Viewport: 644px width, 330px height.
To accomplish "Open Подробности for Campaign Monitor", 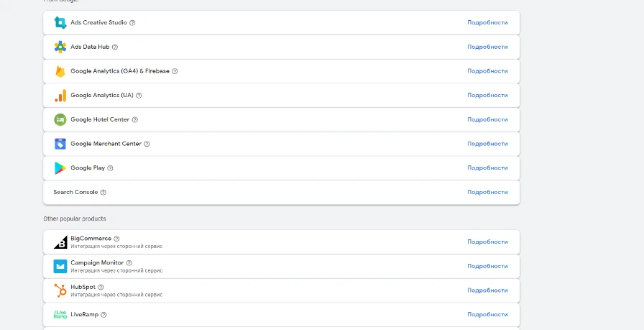I will click(487, 266).
